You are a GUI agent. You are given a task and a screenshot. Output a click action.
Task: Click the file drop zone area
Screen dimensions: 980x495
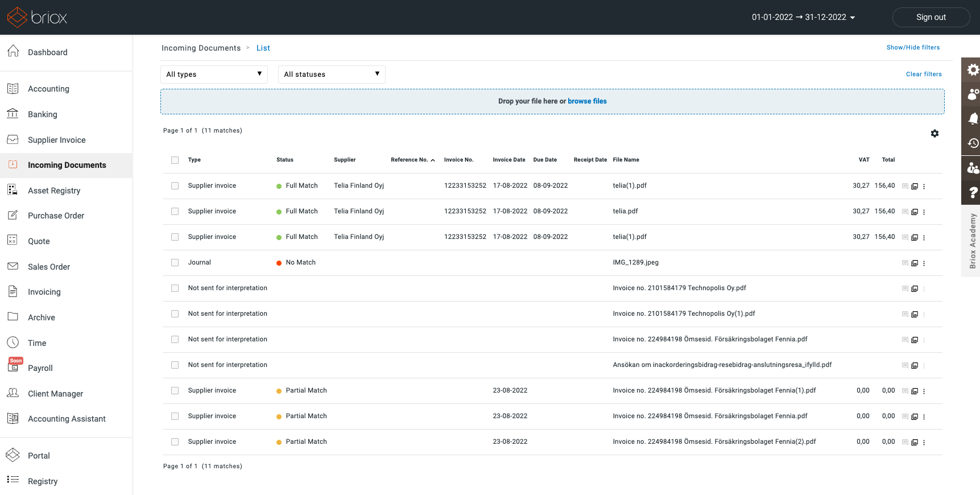(552, 101)
